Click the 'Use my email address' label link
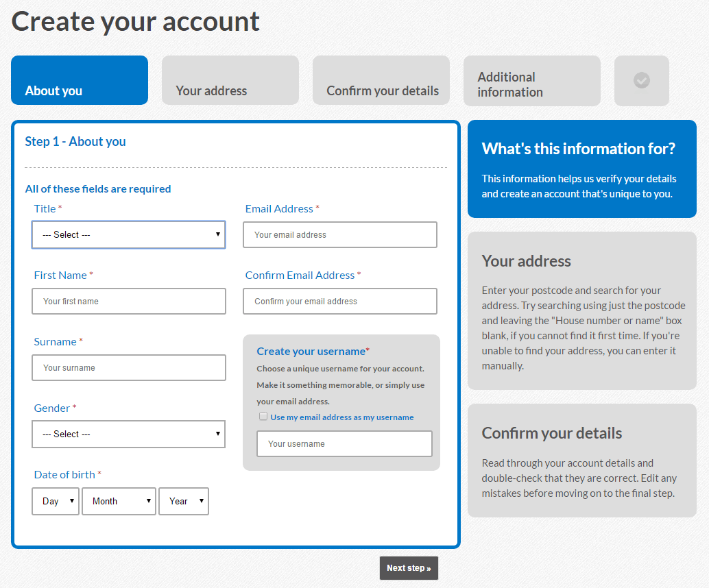Screen dimensions: 709x588 pos(342,417)
